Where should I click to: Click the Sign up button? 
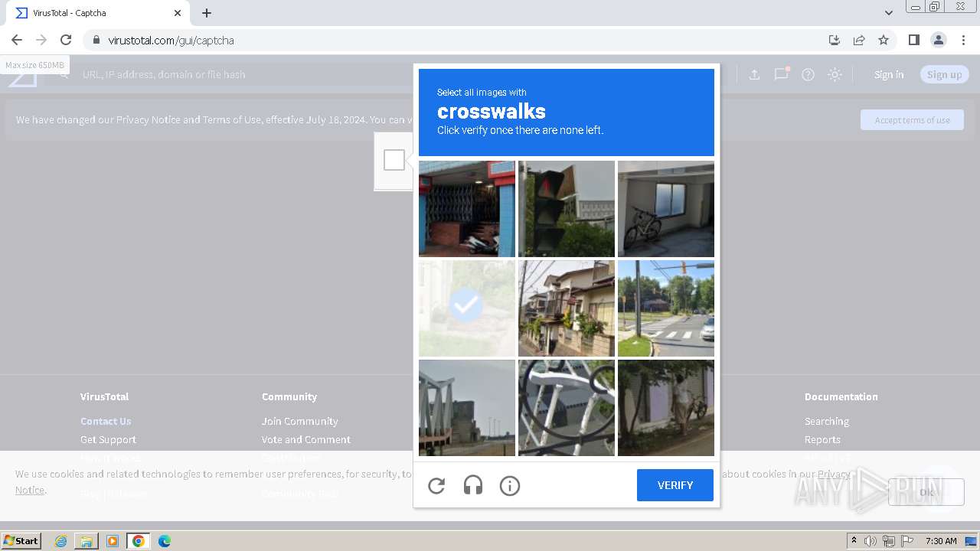[x=944, y=74]
